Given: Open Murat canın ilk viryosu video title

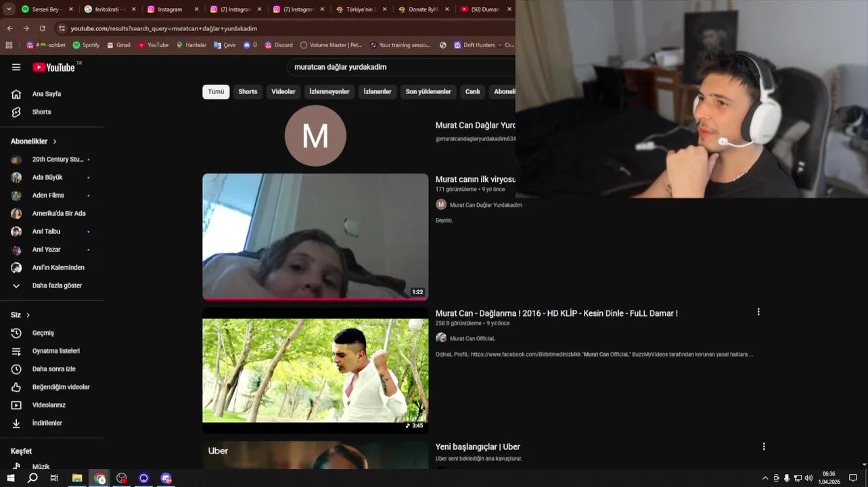Looking at the screenshot, I should (475, 179).
